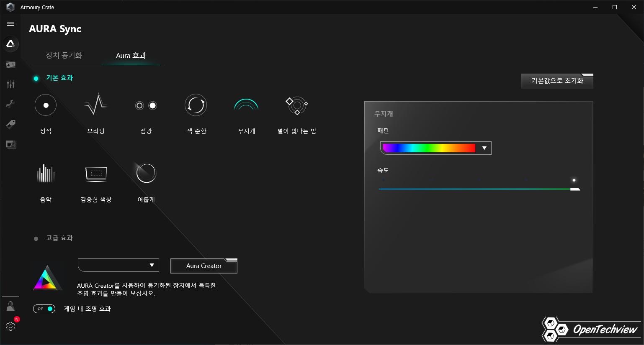Click the 게임 내 조명 효과 label
644x345 pixels.
(87, 309)
